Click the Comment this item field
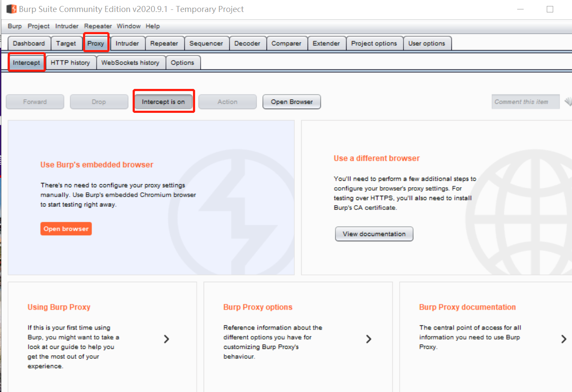 tap(525, 102)
